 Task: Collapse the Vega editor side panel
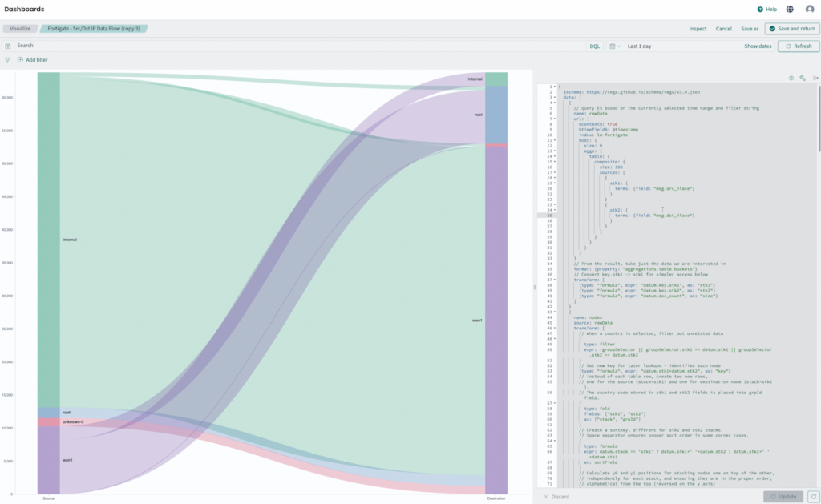pyautogui.click(x=815, y=78)
